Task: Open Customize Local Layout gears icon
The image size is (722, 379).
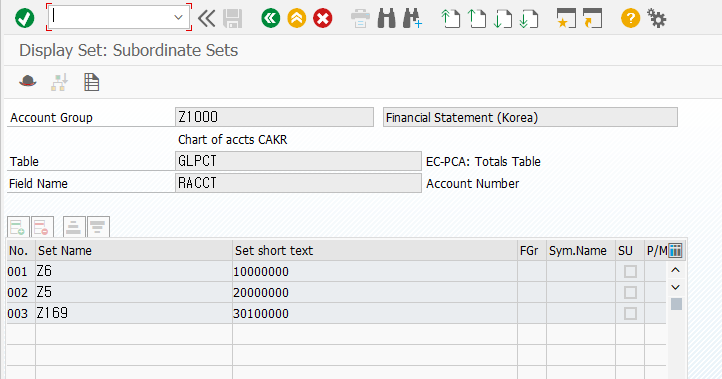Action: [656, 18]
